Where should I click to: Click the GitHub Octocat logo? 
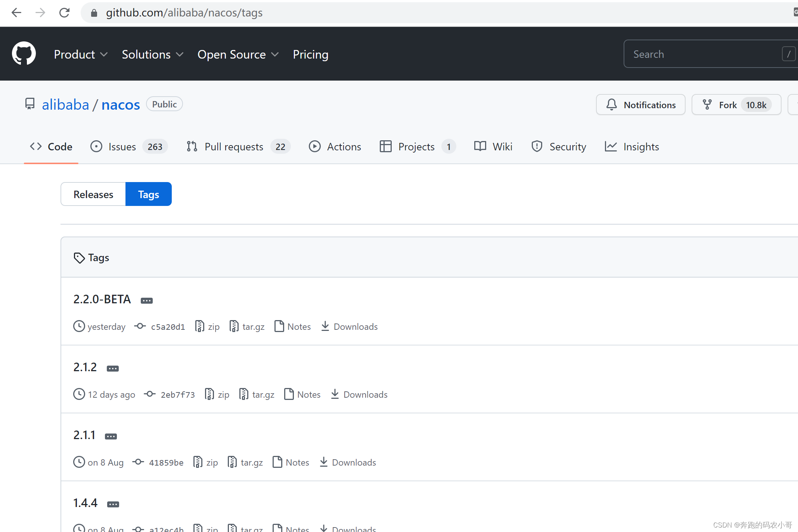click(x=24, y=54)
